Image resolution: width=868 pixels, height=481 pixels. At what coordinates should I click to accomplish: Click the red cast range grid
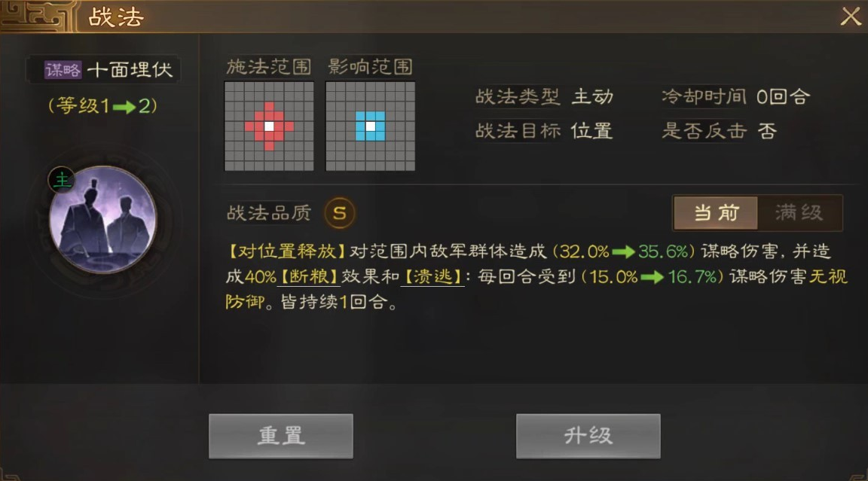coord(269,126)
